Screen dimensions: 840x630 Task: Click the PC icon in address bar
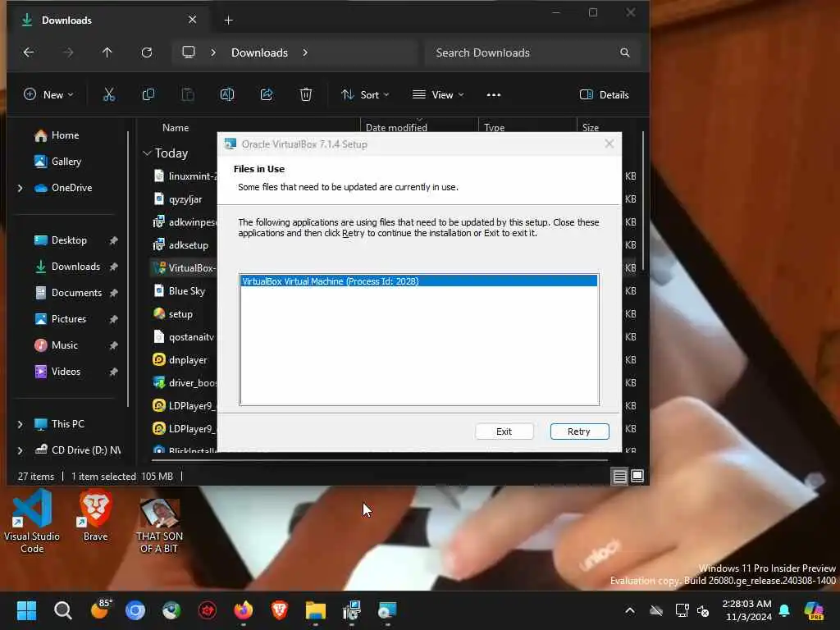(x=189, y=52)
